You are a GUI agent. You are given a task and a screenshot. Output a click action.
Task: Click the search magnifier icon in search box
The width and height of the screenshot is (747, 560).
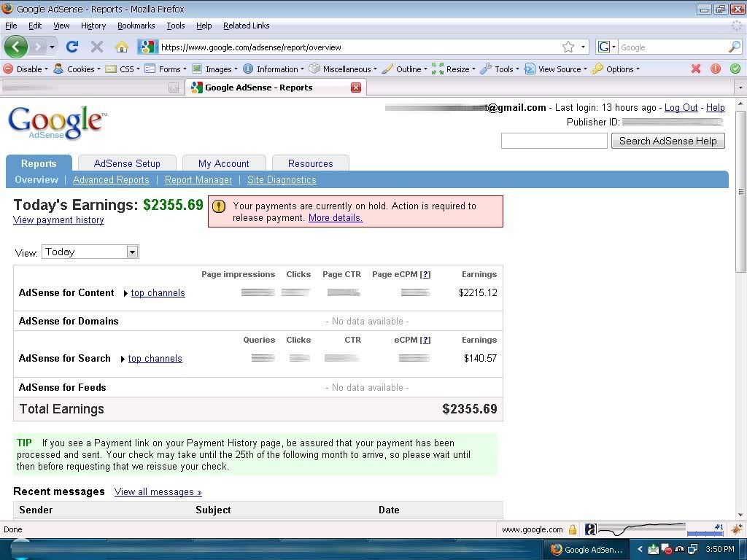(735, 47)
